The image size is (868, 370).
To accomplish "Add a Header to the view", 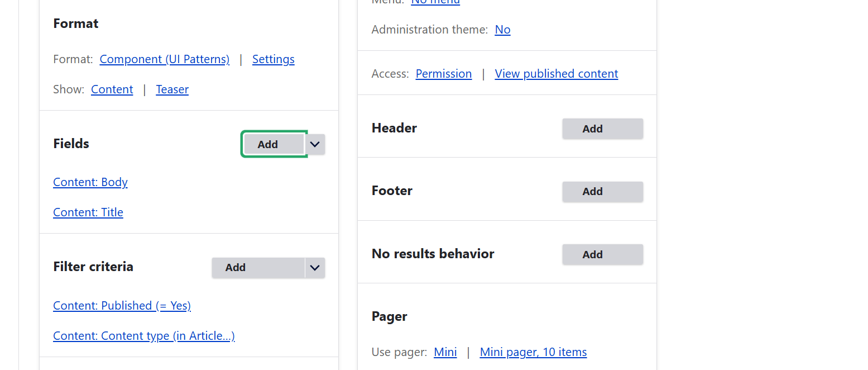I will 602,128.
